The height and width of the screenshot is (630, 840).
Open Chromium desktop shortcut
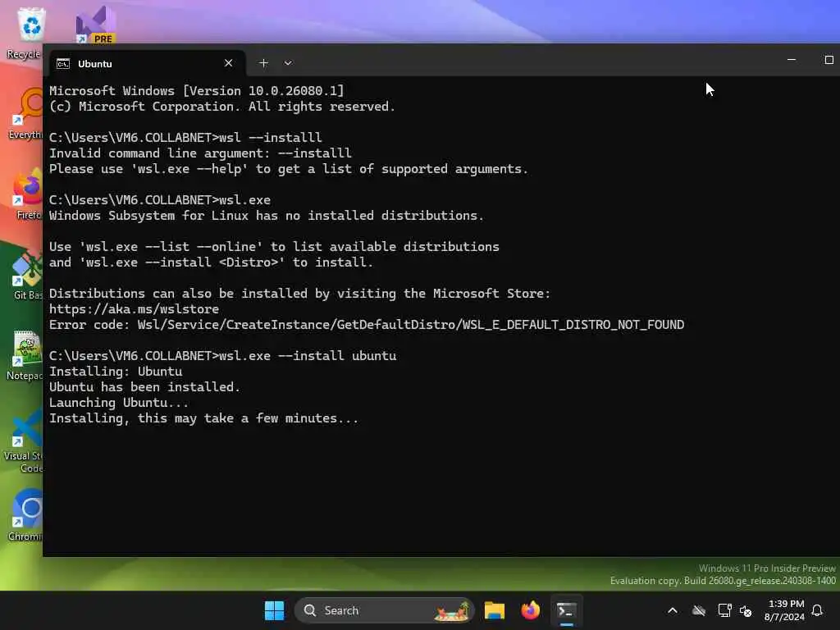[25, 514]
